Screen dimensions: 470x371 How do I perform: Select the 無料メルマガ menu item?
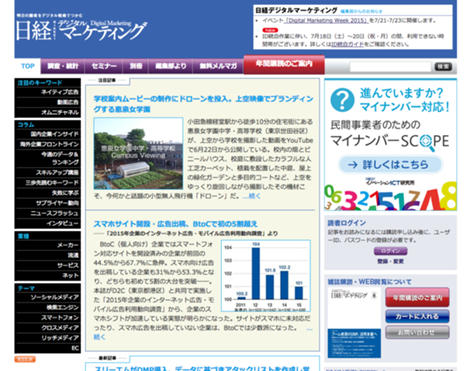coord(218,66)
